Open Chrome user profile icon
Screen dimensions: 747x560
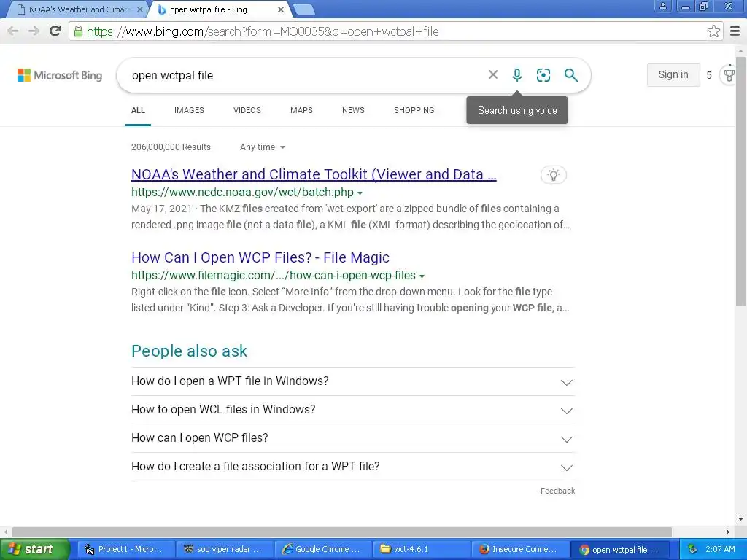tap(662, 7)
